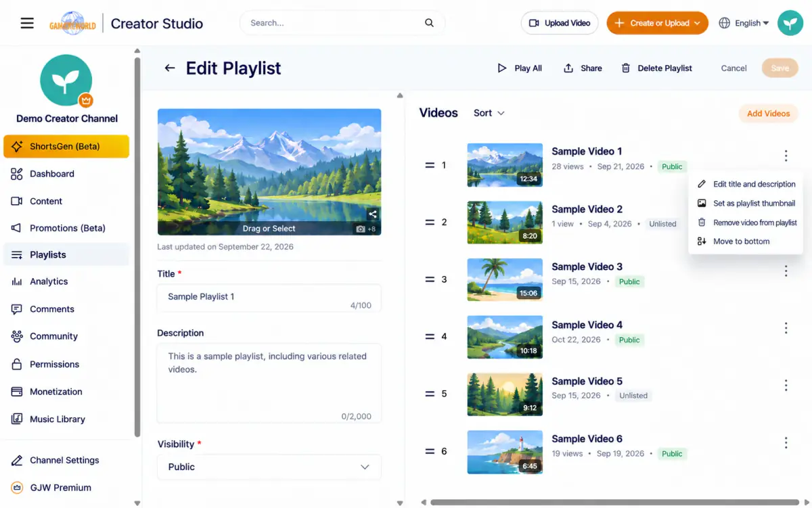Choose Remove video from playlist
This screenshot has width=812, height=508.
click(x=746, y=223)
